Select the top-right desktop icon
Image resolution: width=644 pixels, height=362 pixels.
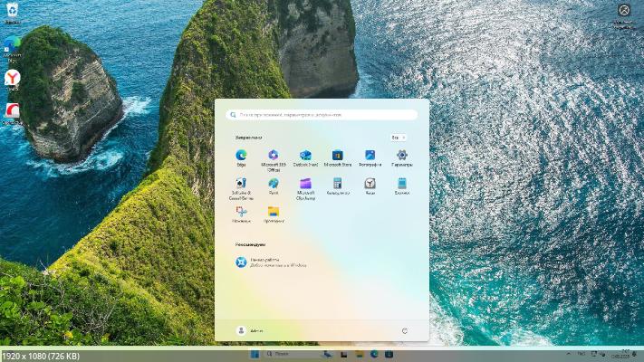pyautogui.click(x=624, y=16)
